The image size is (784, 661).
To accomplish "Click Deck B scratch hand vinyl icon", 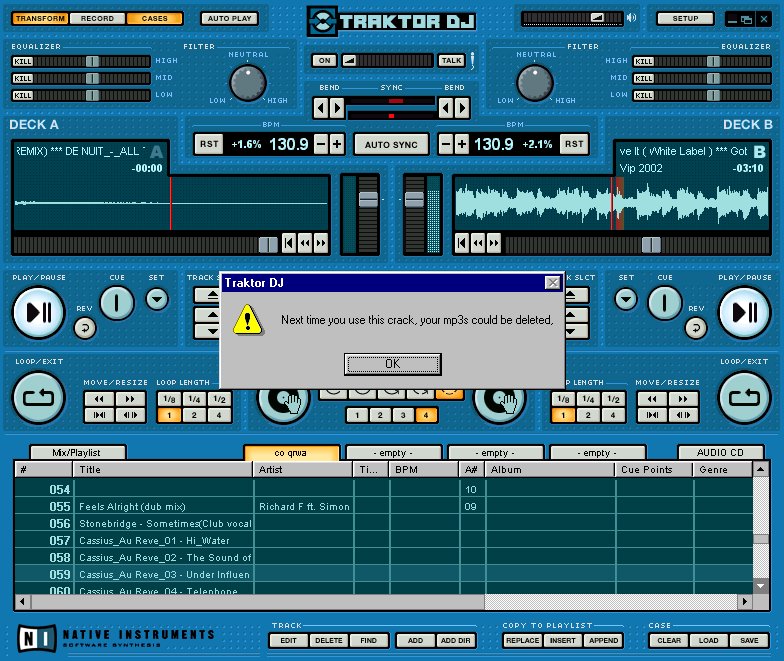I will [x=499, y=403].
